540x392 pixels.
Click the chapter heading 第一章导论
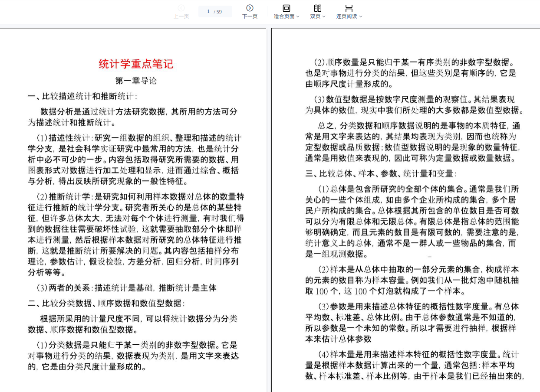(136, 81)
